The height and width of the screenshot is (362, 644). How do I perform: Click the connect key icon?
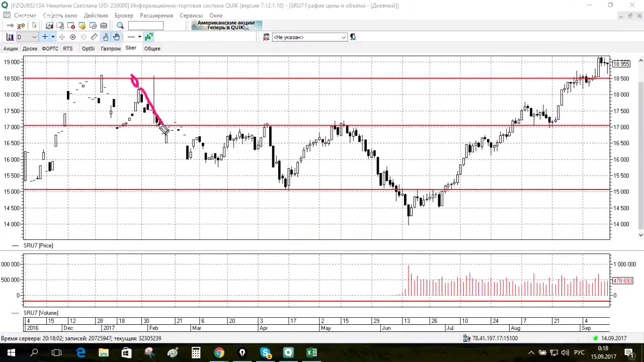(x=10, y=26)
